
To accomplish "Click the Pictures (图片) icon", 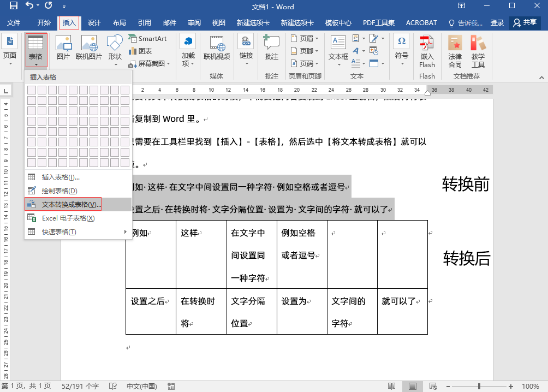I will point(63,47).
